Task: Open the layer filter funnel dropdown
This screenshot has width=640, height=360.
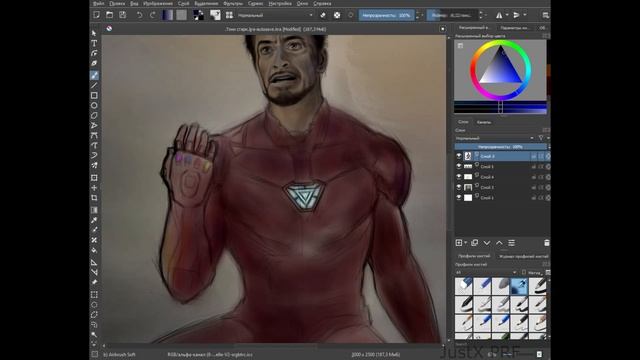Action: point(542,138)
